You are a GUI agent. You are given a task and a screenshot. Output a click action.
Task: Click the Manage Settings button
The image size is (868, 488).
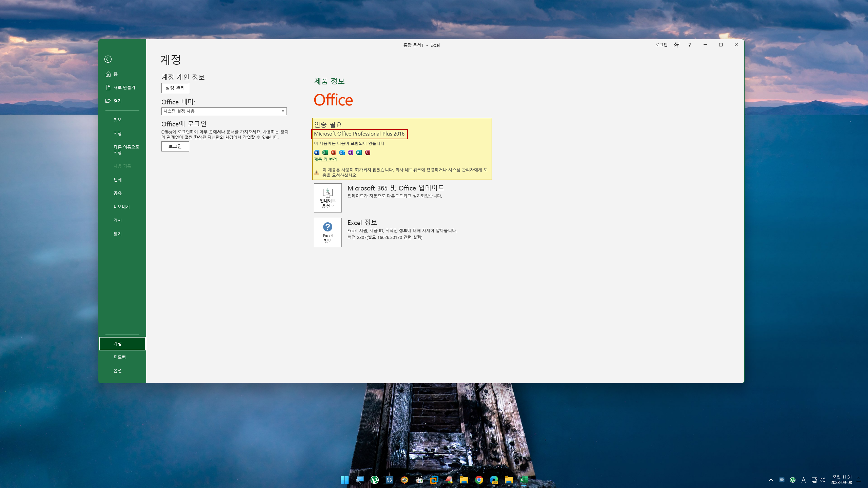(175, 88)
